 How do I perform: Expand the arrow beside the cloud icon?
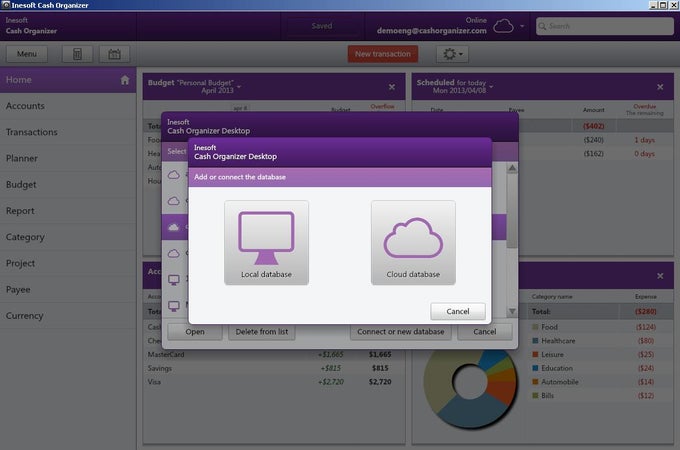(x=522, y=26)
